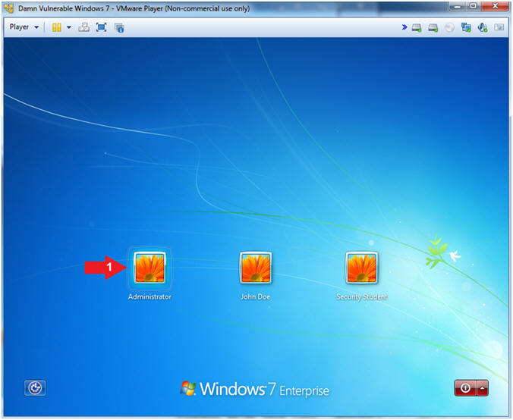Click the Administrator user name label
513x420 pixels.
pyautogui.click(x=149, y=296)
